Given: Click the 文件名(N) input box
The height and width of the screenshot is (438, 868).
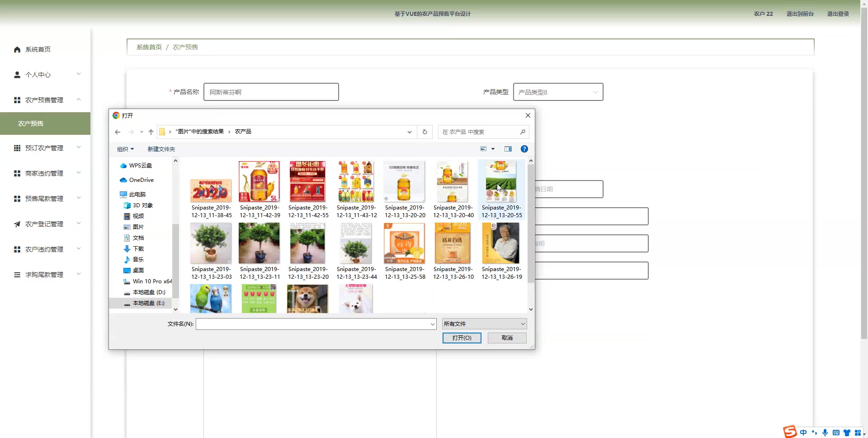Looking at the screenshot, I should pyautogui.click(x=316, y=324).
